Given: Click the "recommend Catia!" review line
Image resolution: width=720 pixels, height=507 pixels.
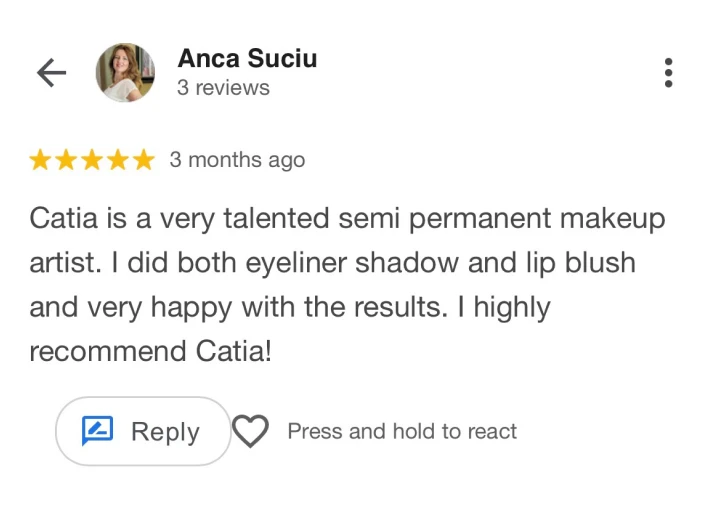Looking at the screenshot, I should click(x=150, y=351).
